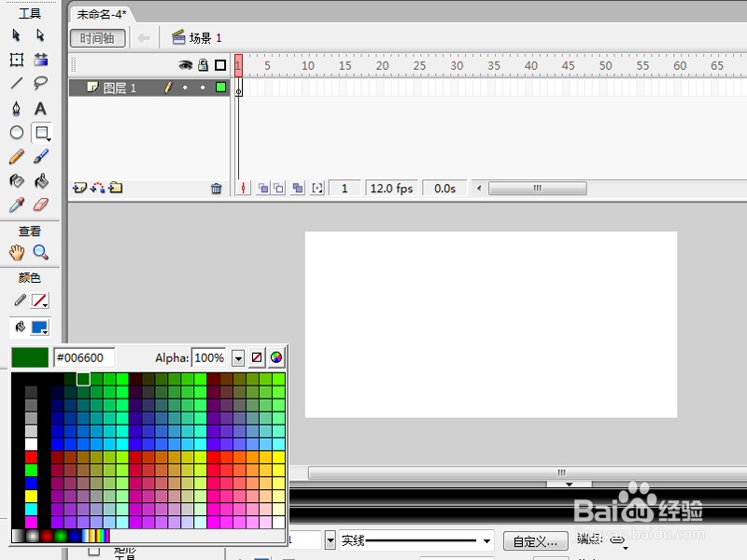The height and width of the screenshot is (560, 747).
Task: Open the 端点 cap style dropdown
Action: click(x=619, y=541)
